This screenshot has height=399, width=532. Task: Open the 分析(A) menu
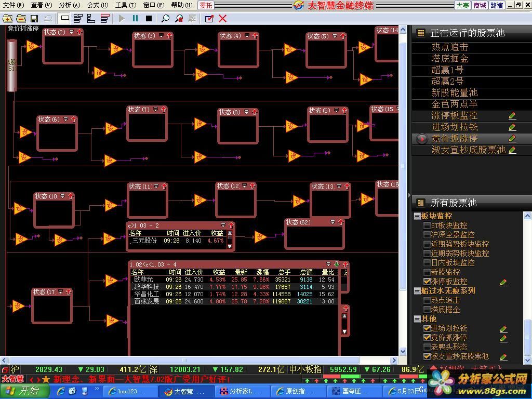pos(69,5)
